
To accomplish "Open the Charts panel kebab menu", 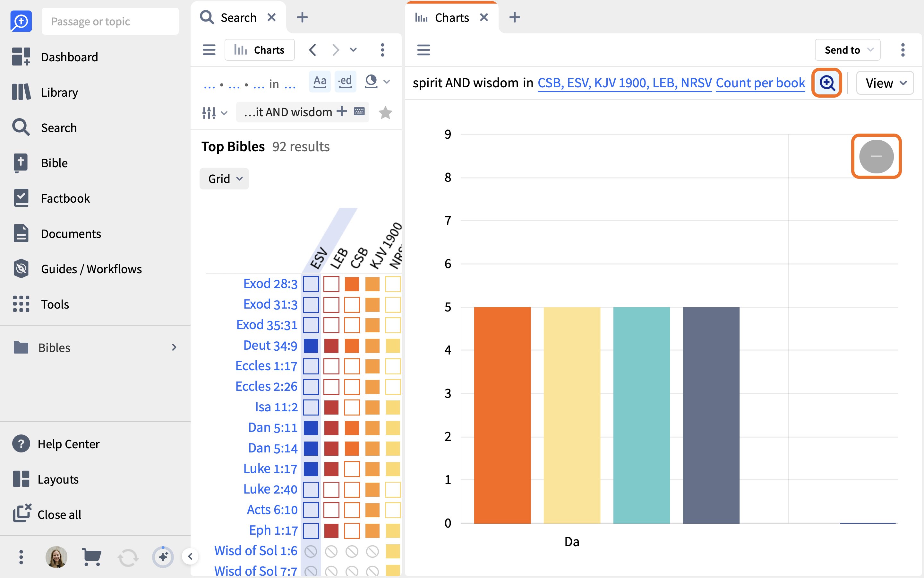I will point(903,50).
